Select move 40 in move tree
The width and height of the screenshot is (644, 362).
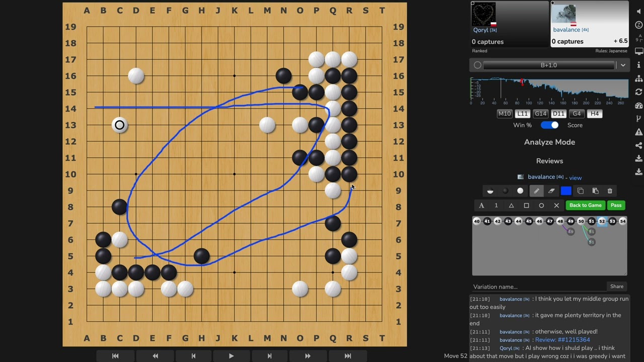pos(477,221)
